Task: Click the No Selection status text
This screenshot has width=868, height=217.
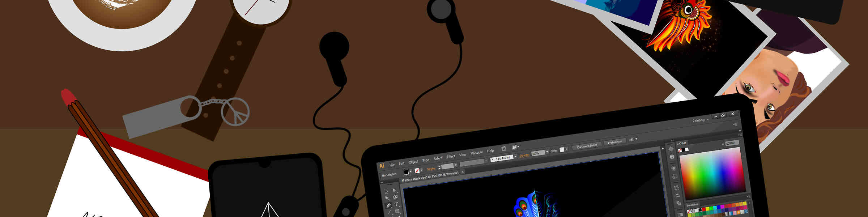Action: tap(389, 175)
